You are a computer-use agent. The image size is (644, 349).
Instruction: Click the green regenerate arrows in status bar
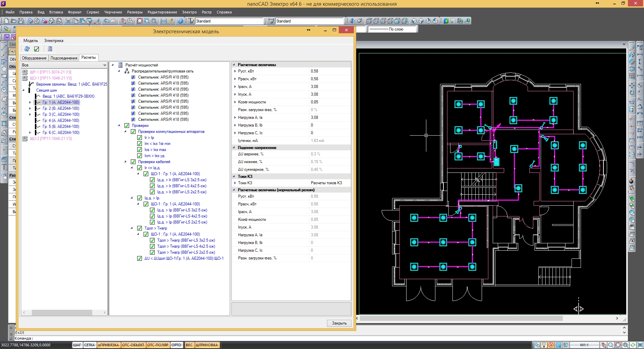pos(633,345)
